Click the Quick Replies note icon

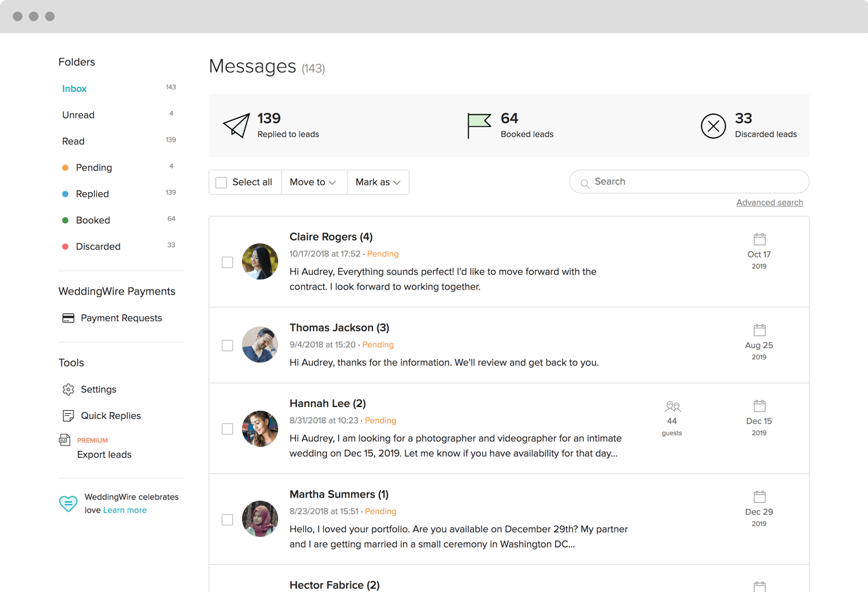click(68, 416)
